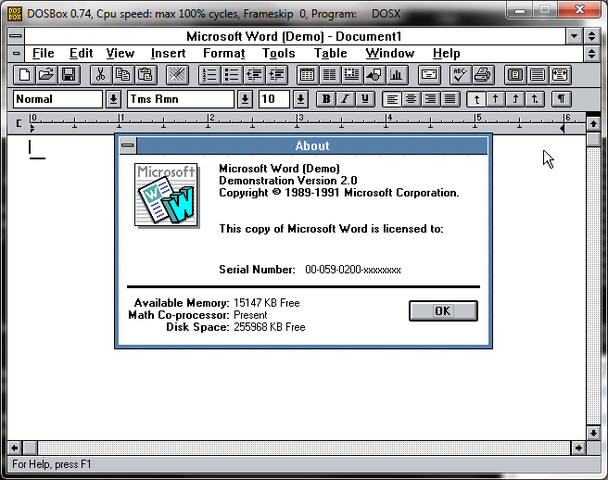Viewport: 608px width, 480px height.
Task: Click the Undo toolbar icon
Action: 177,75
